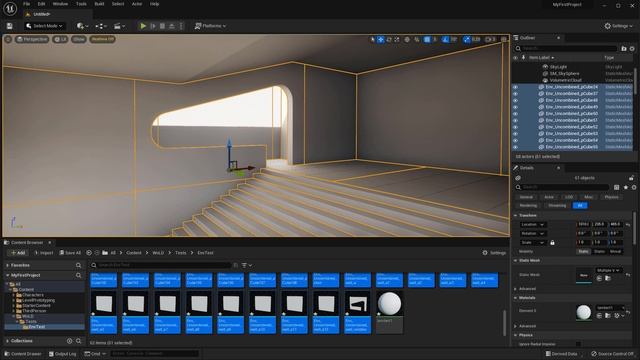
Task: Maximize or restore the viewport layout icon
Action: point(504,40)
